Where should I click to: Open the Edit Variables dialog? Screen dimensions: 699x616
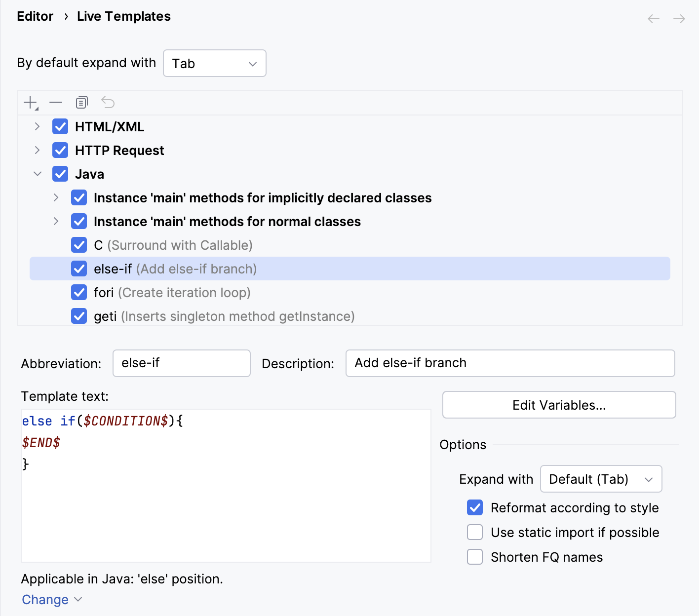point(558,405)
